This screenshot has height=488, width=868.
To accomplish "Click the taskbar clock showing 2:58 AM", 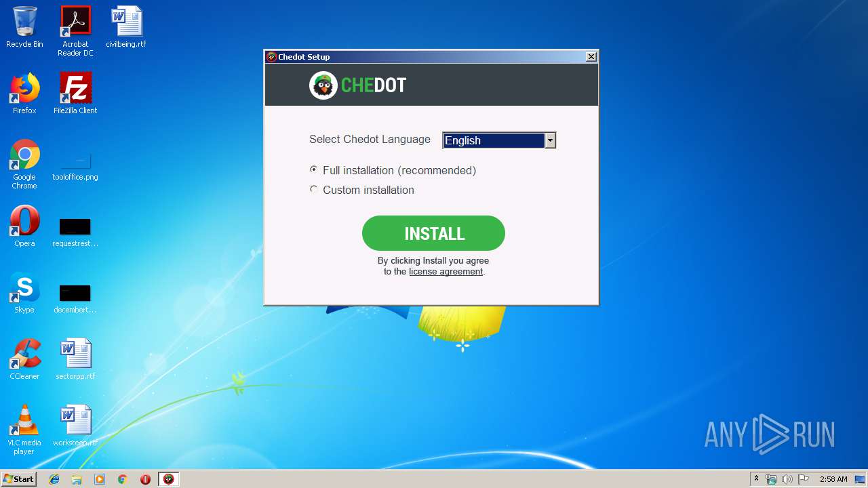I will coord(833,479).
